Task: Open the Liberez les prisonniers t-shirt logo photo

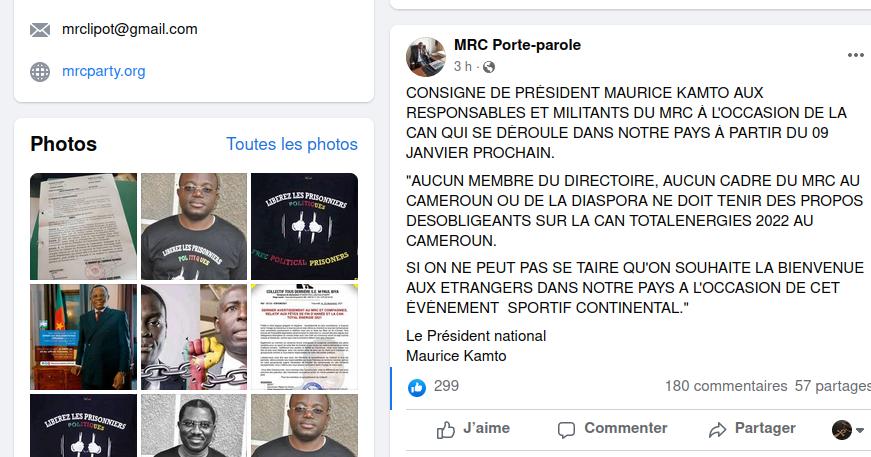Action: pyautogui.click(x=304, y=226)
